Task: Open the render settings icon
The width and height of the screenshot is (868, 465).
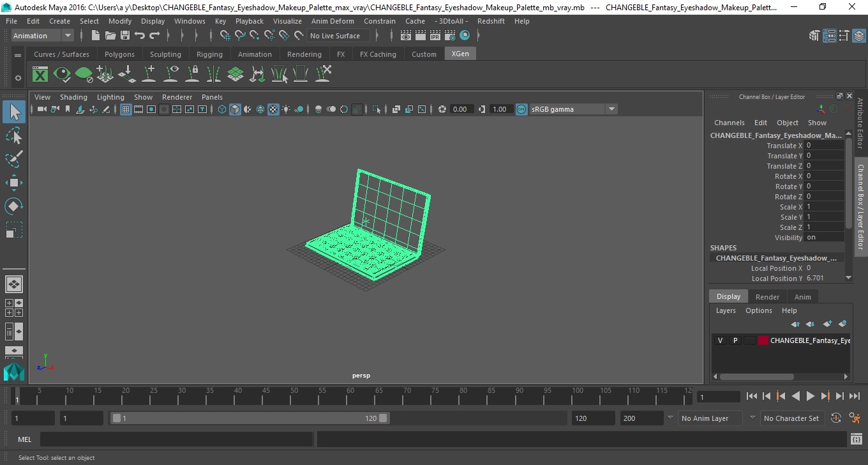Action: [x=450, y=36]
